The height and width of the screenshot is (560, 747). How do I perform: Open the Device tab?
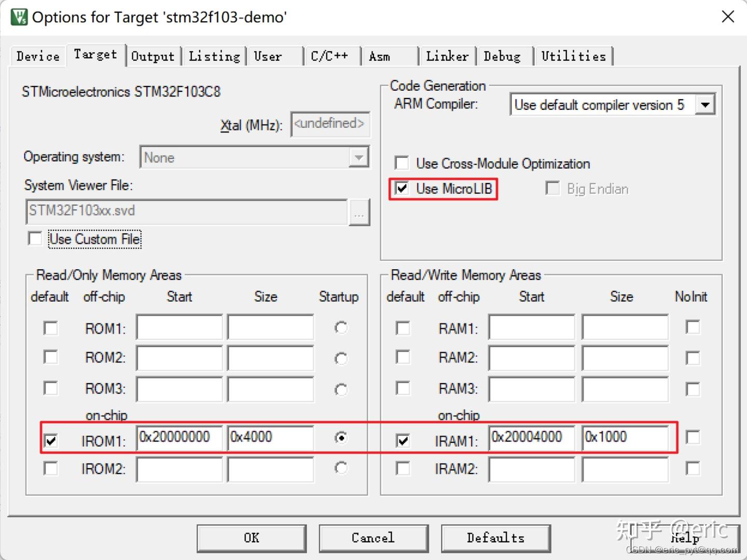coord(37,56)
